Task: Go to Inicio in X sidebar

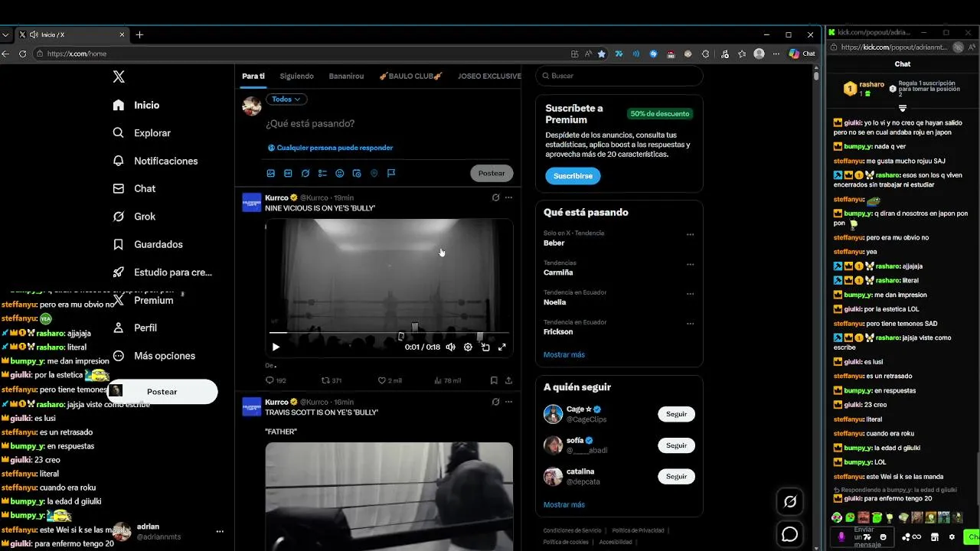Action: pos(136,105)
